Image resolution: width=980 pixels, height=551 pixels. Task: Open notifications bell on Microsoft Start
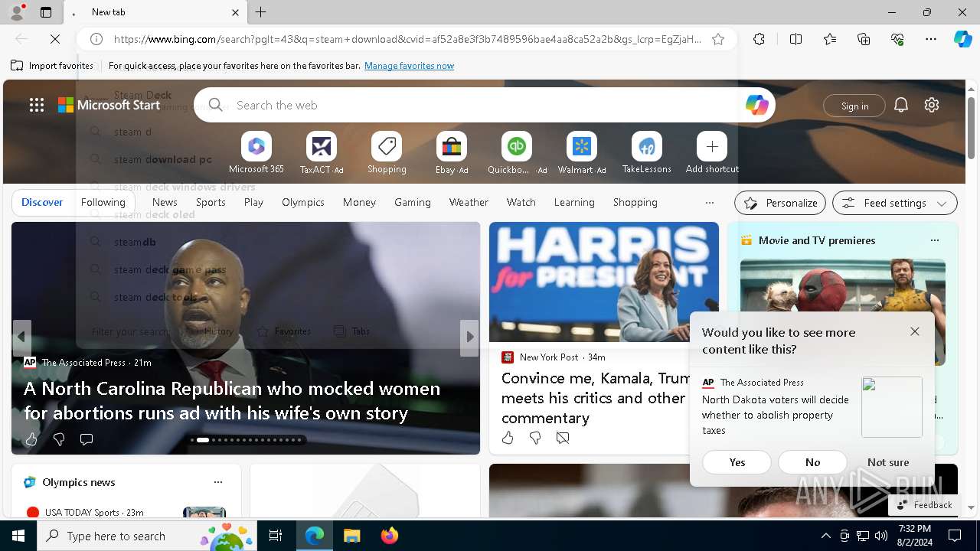(901, 105)
